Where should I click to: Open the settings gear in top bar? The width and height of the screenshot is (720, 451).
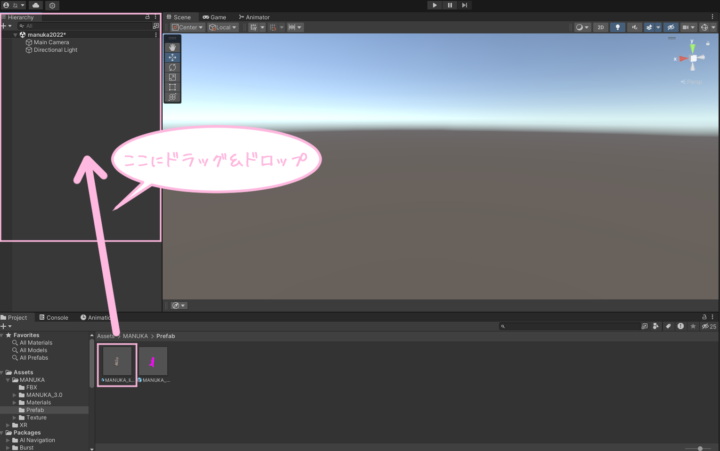tap(52, 6)
